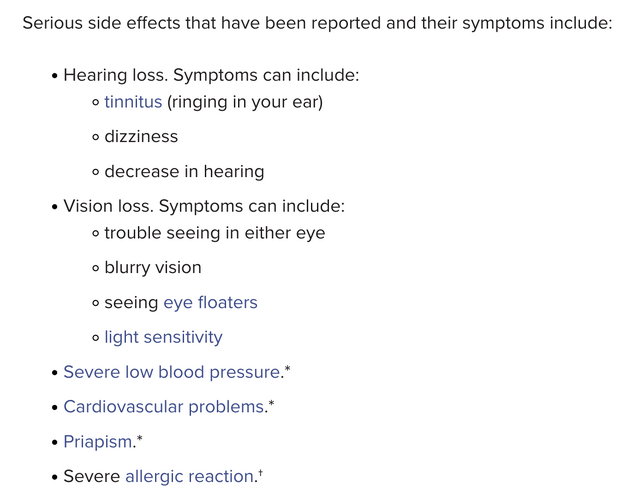633x500 pixels.
Task: Open the light sensitivity link
Action: (163, 337)
